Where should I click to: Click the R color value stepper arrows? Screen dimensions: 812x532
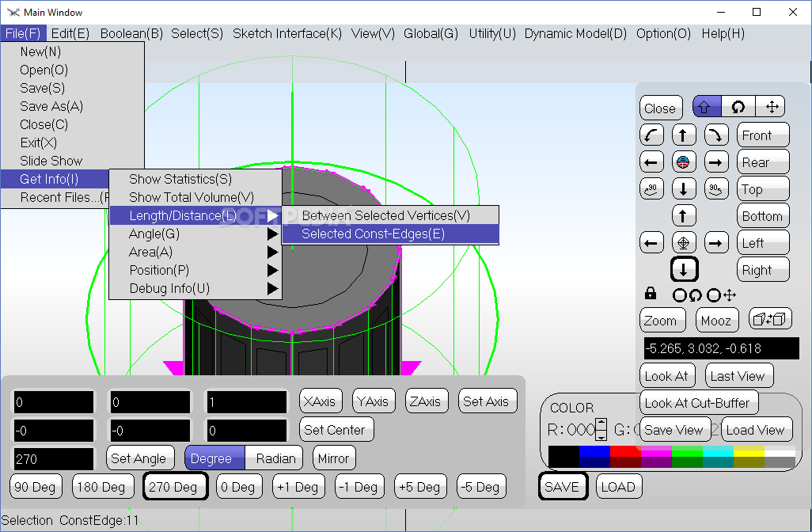[x=601, y=429]
